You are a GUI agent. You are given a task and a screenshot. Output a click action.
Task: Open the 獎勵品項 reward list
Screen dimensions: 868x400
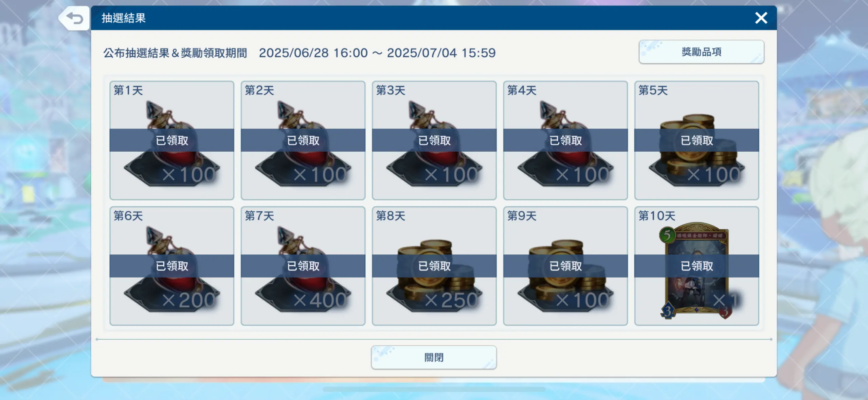point(701,52)
